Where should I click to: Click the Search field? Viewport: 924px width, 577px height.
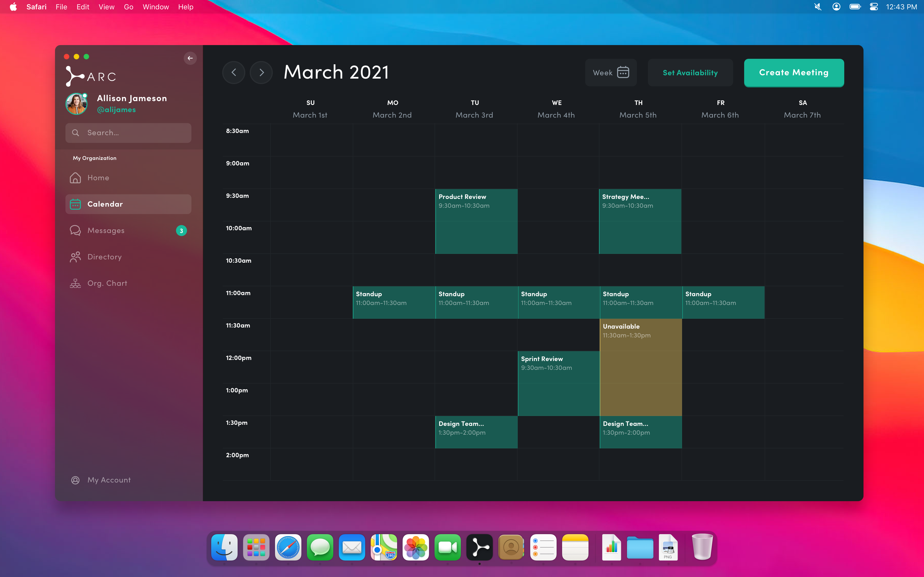[x=128, y=133]
